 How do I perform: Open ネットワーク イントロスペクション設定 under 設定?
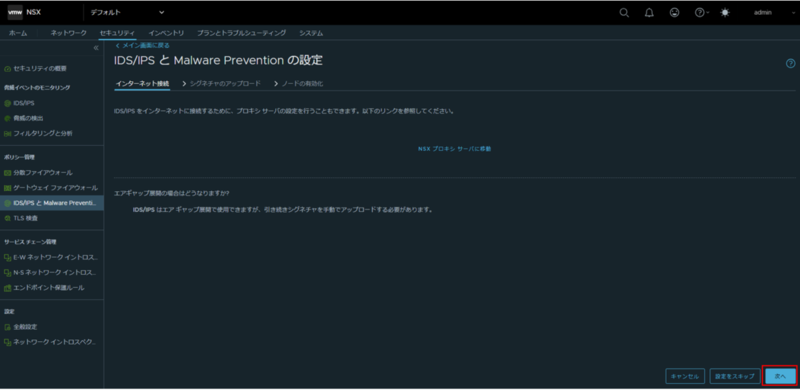point(55,342)
